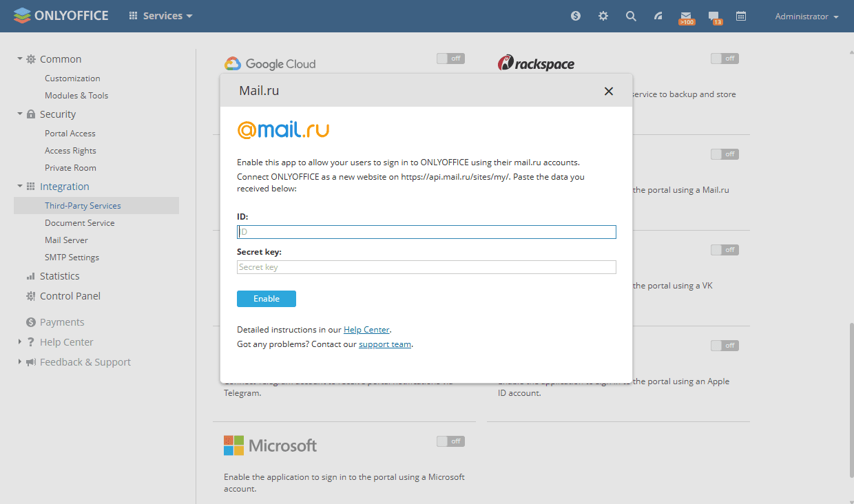
Task: Open the Administrator user dropdown
Action: pyautogui.click(x=806, y=17)
